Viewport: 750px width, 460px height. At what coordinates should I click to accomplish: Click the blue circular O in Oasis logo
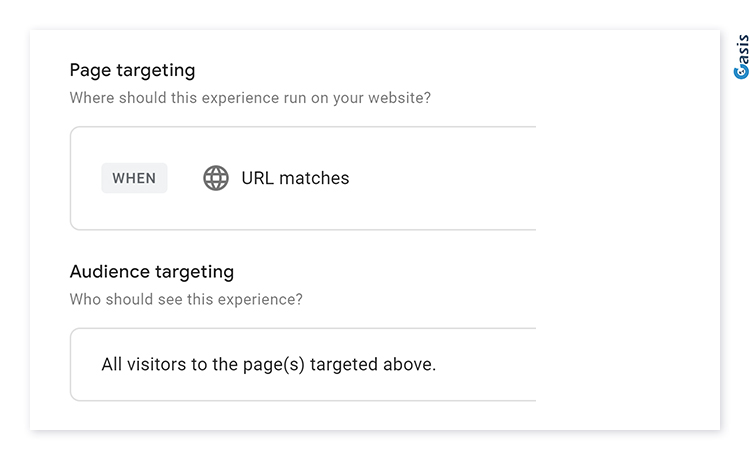click(x=741, y=71)
